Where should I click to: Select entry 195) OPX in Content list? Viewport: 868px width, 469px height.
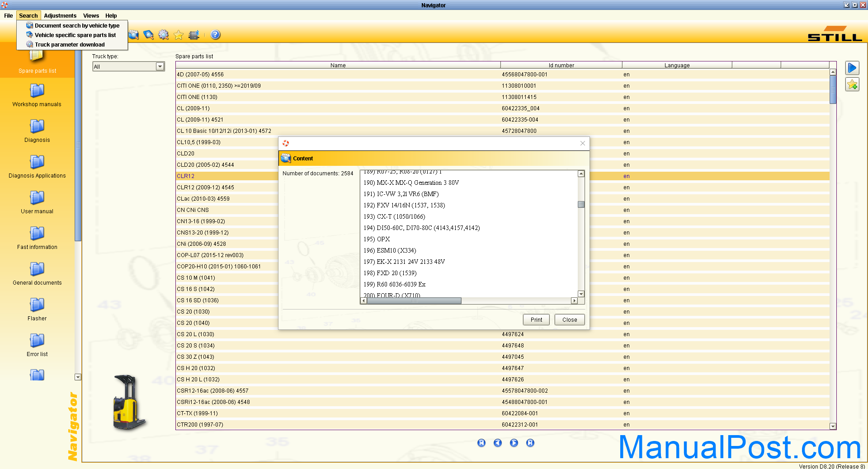pyautogui.click(x=377, y=239)
